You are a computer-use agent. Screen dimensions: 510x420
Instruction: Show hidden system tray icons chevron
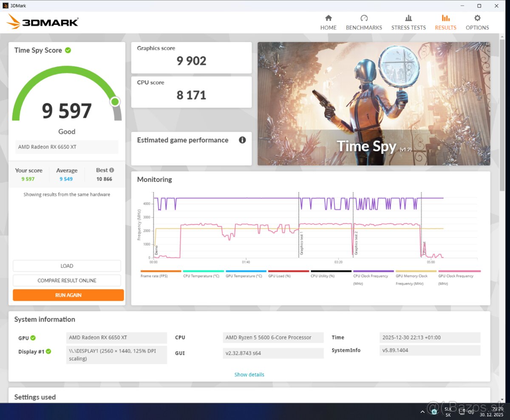coord(422,412)
